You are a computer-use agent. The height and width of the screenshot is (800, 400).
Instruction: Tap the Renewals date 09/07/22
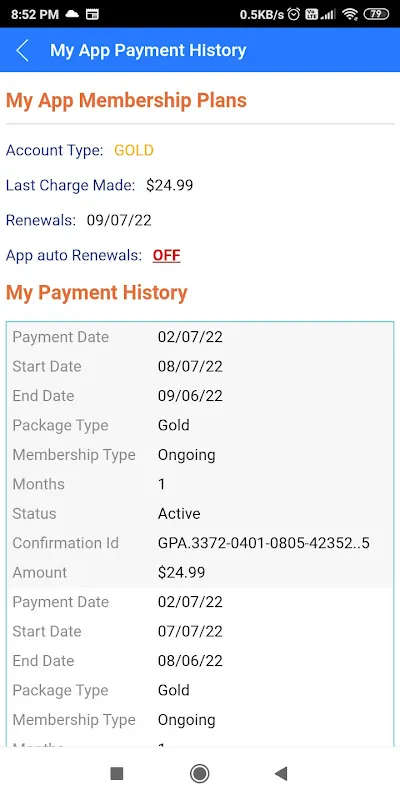pos(119,220)
